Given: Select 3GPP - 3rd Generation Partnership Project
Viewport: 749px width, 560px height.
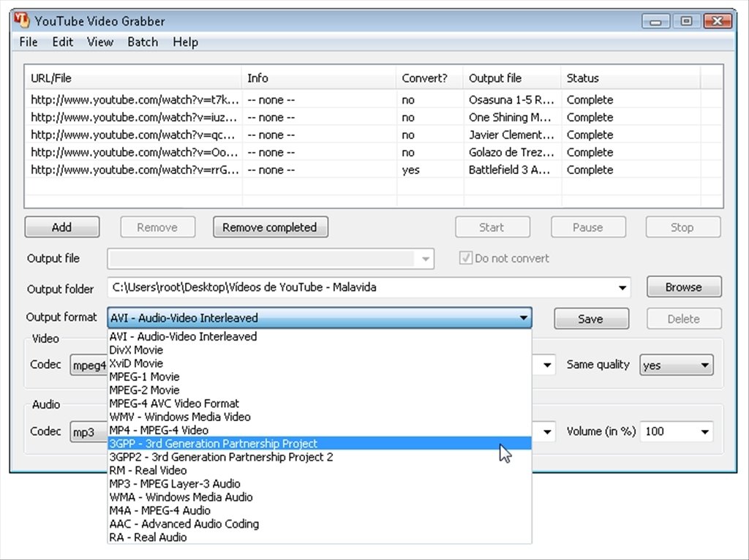Looking at the screenshot, I should click(x=320, y=444).
